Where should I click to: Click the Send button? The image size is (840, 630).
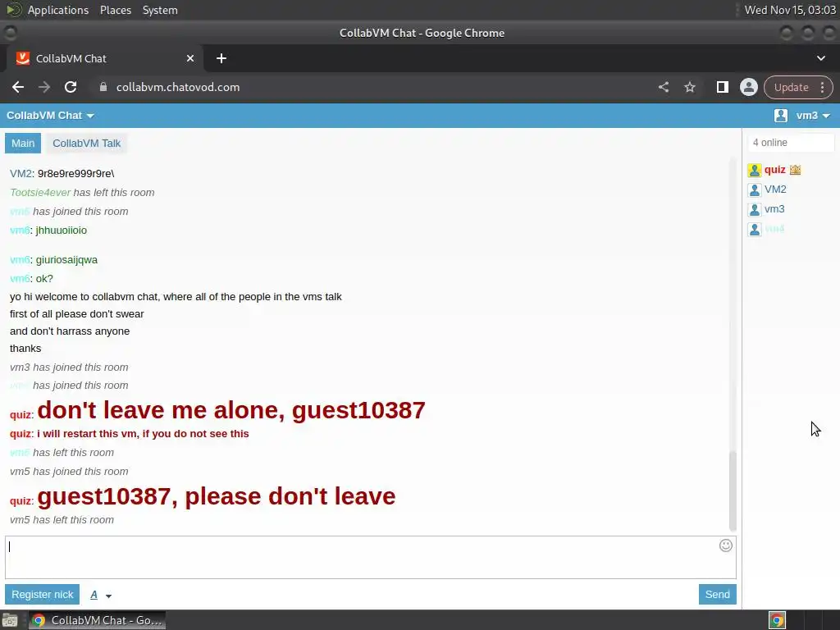(717, 594)
